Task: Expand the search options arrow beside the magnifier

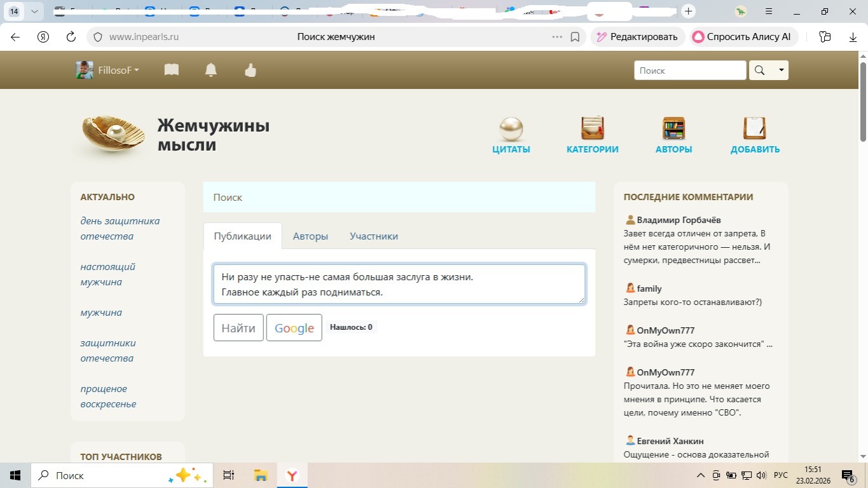Action: tap(782, 70)
